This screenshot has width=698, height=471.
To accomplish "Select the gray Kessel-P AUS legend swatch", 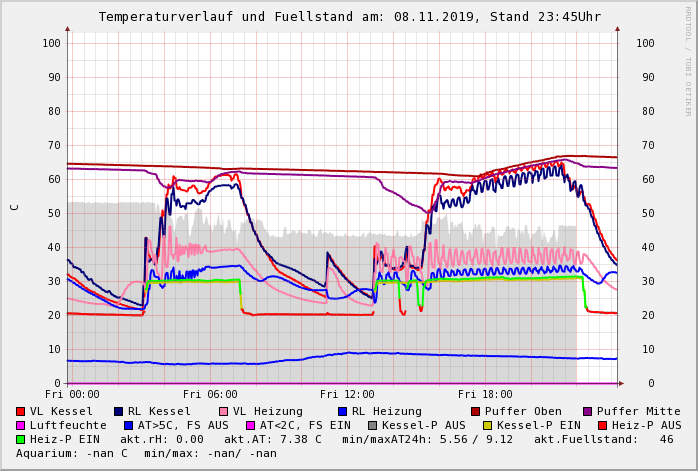I will click(x=372, y=425).
